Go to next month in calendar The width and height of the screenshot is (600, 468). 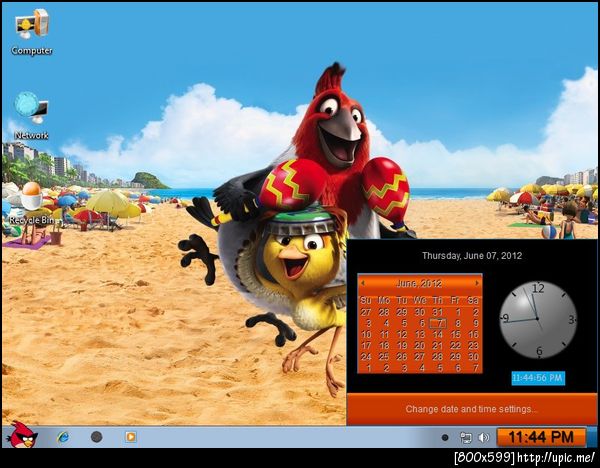(477, 283)
